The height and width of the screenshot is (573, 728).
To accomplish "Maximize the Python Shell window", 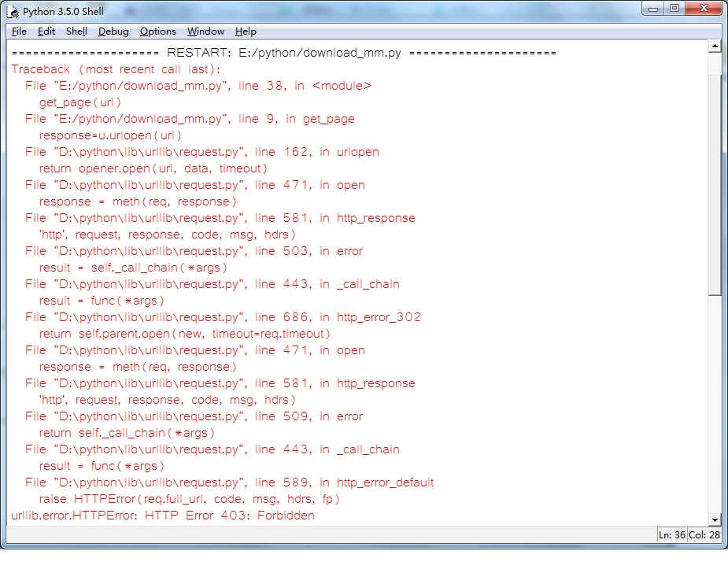I will point(674,9).
